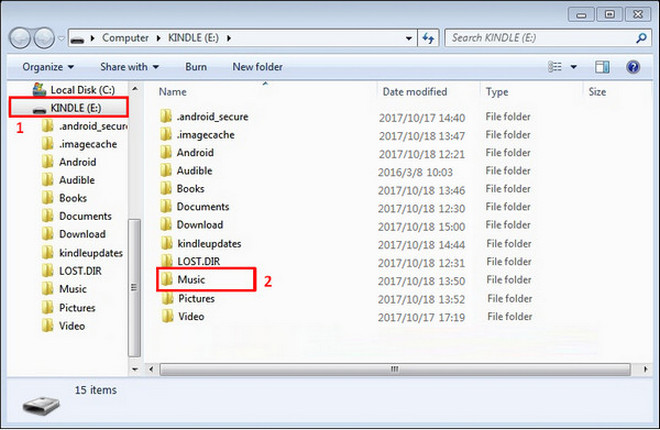The height and width of the screenshot is (430, 660).
Task: Select .imagecache in the navigation tree
Action: pyautogui.click(x=79, y=144)
